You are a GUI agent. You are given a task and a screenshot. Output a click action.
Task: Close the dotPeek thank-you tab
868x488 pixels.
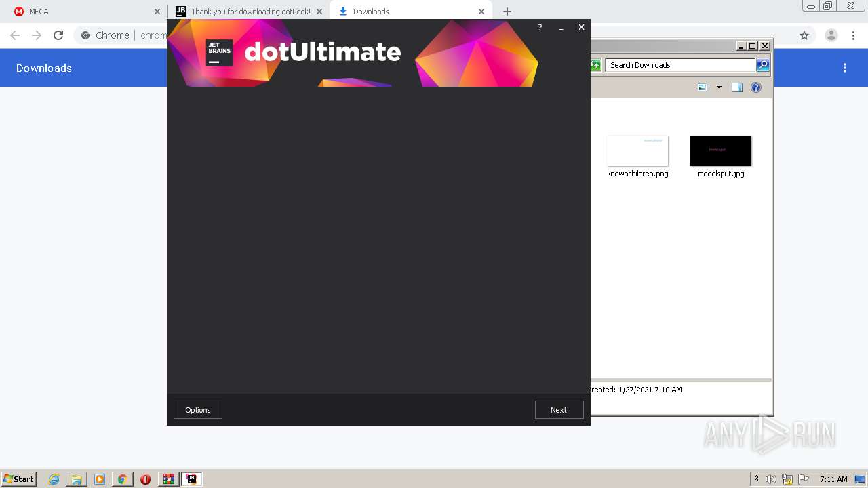319,12
